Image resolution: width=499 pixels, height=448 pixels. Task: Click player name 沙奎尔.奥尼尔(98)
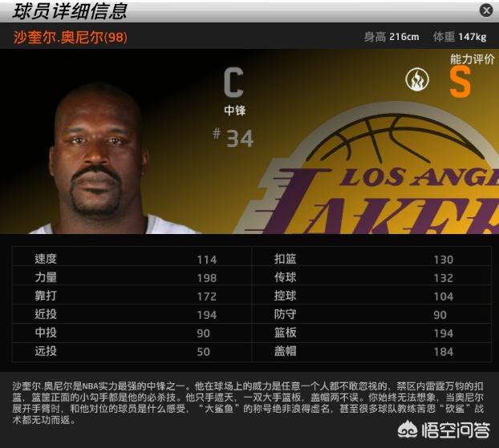[71, 38]
